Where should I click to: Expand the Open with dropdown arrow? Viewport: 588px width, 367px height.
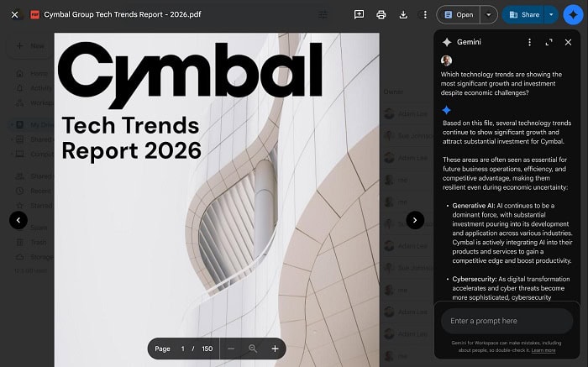489,14
